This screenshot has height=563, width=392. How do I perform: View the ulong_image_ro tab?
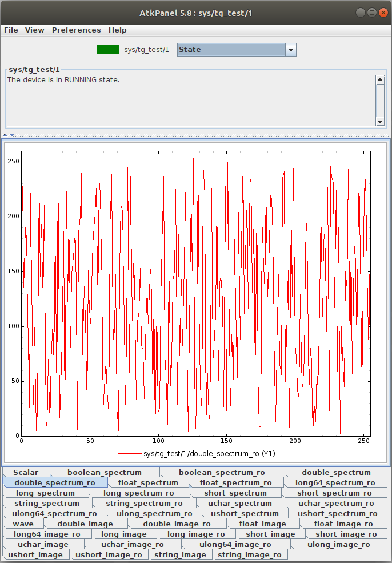(339, 545)
